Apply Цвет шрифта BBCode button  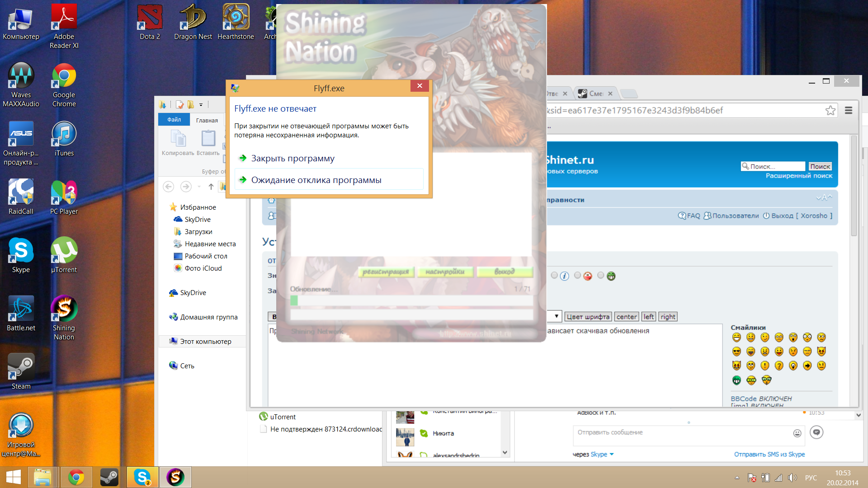(588, 317)
